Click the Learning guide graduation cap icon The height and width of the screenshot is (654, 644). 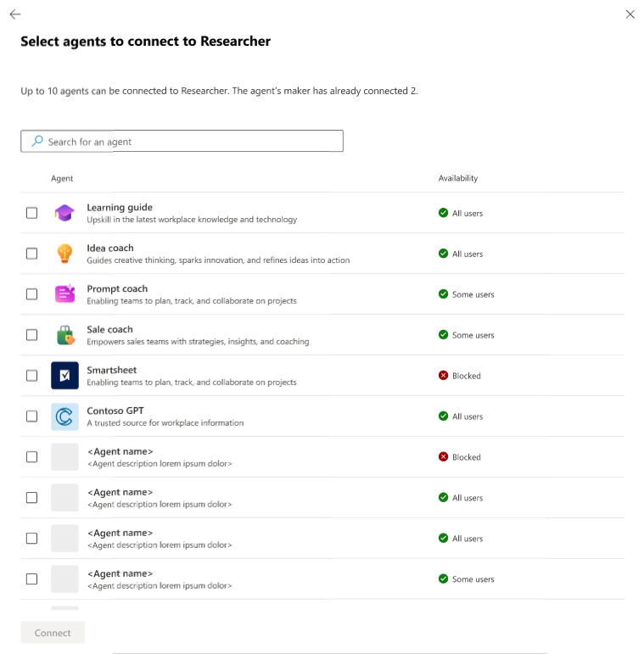tap(64, 213)
